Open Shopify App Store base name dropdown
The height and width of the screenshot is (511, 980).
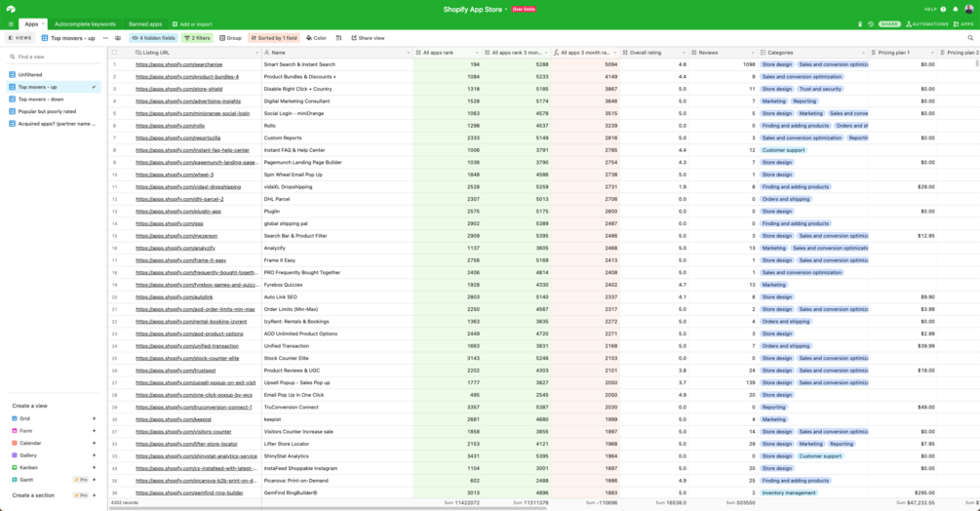(x=475, y=10)
